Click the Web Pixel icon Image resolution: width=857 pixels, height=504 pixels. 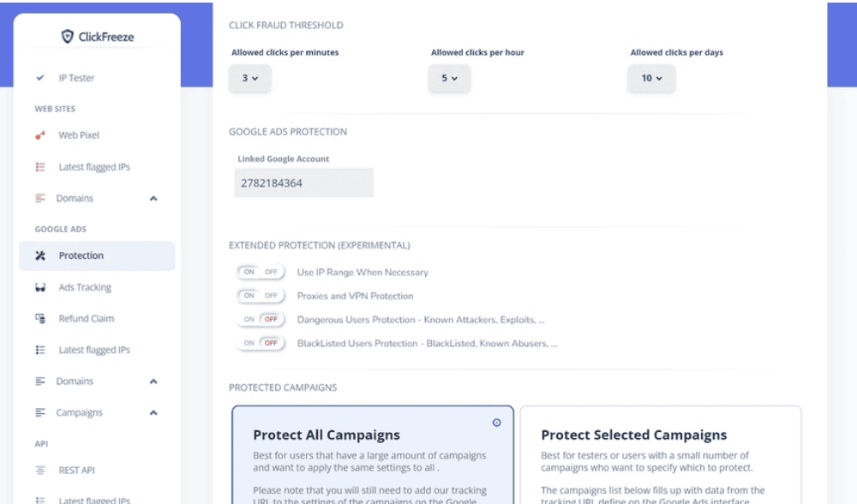[x=40, y=135]
